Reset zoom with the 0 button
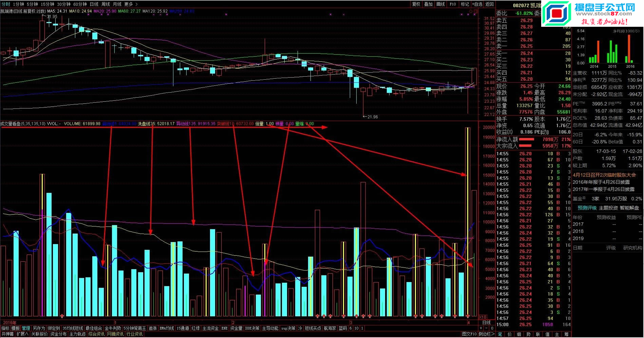This screenshot has height=338, width=644. [x=492, y=328]
